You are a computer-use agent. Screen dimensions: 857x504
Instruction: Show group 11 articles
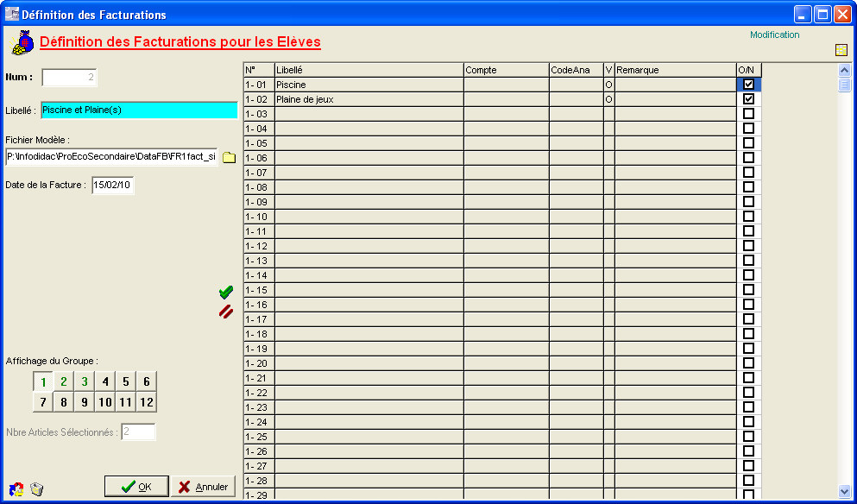coord(126,402)
